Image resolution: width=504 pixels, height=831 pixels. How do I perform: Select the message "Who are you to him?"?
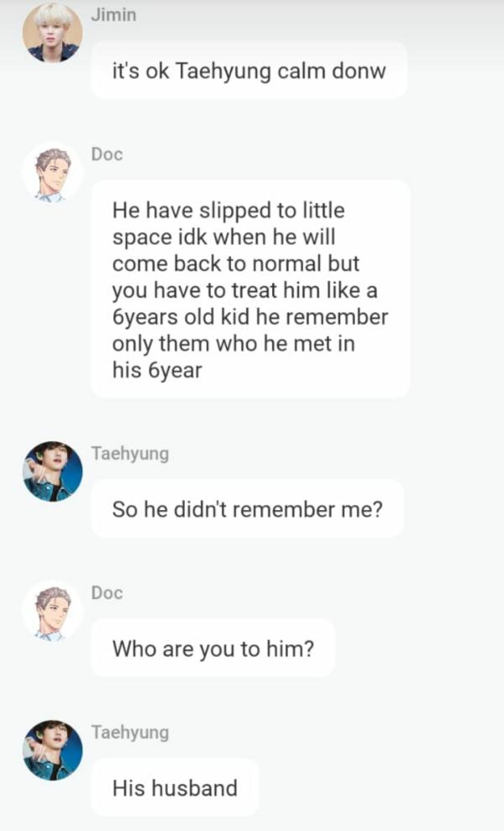(x=213, y=648)
